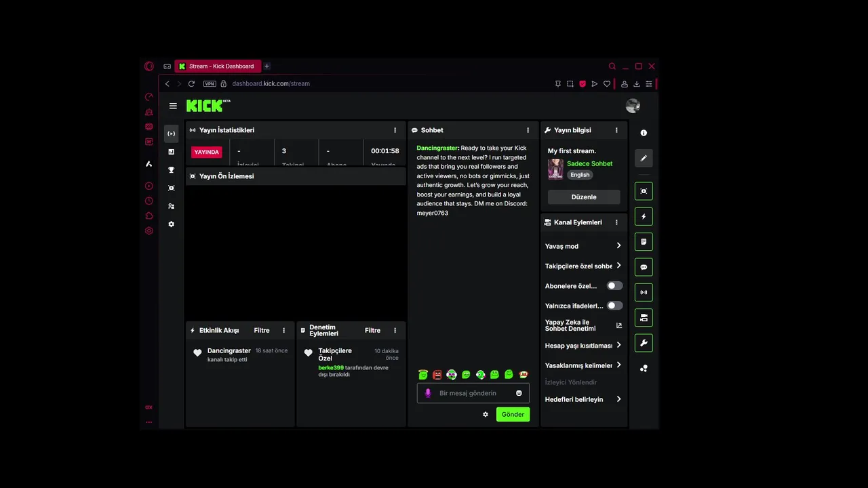Image resolution: width=868 pixels, height=488 pixels.
Task: Click the heart bookmark icon in the address bar
Action: pyautogui.click(x=607, y=84)
